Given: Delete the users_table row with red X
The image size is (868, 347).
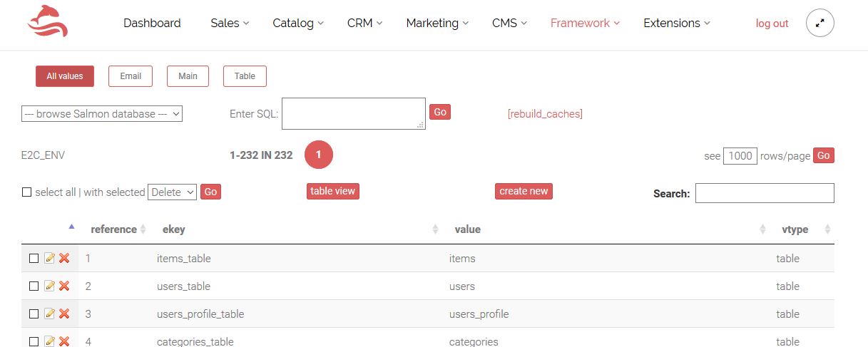Looking at the screenshot, I should coord(64,286).
